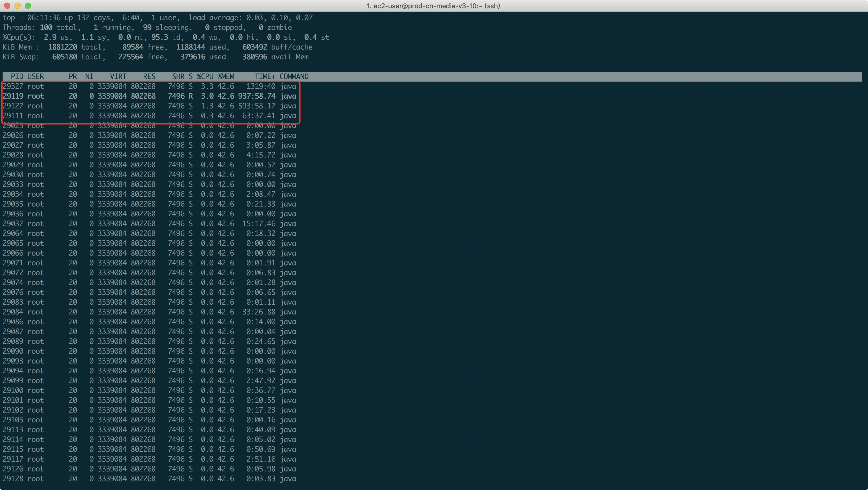Click the VIRT column header

(118, 76)
